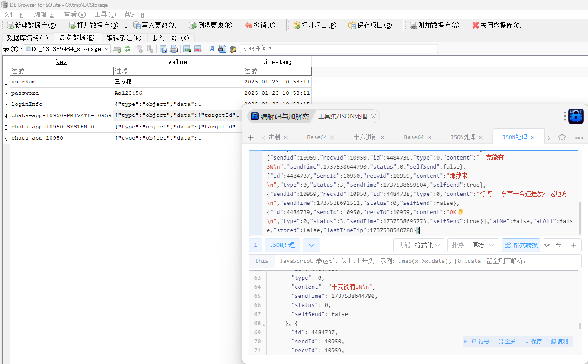The height and width of the screenshot is (364, 588).
Task: Click the 复制 copy button in output
Action: pos(559,341)
